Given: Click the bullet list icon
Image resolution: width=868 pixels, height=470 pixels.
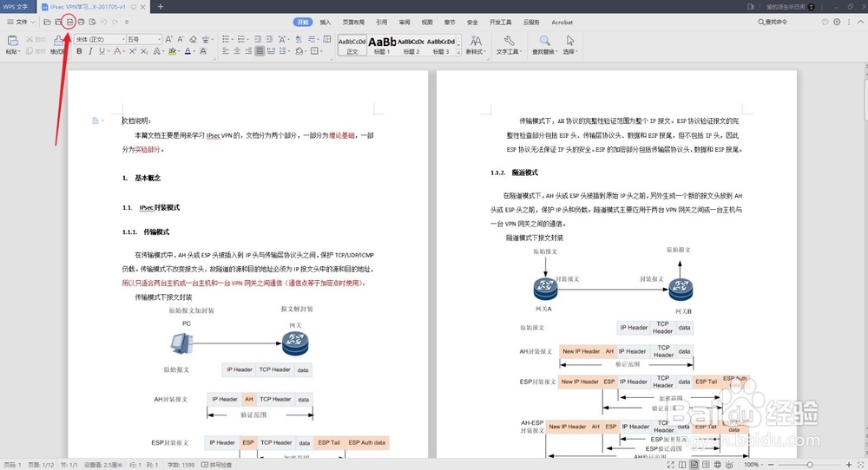Looking at the screenshot, I should [x=226, y=39].
